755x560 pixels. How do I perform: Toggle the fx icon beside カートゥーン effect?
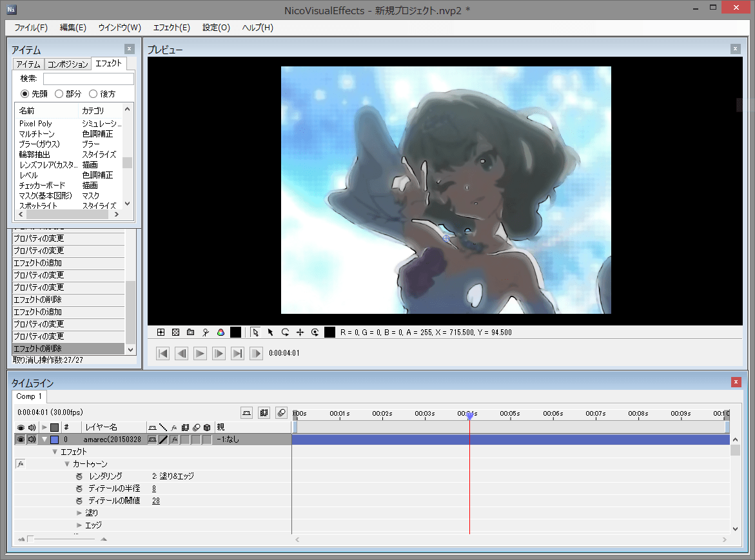click(x=20, y=464)
